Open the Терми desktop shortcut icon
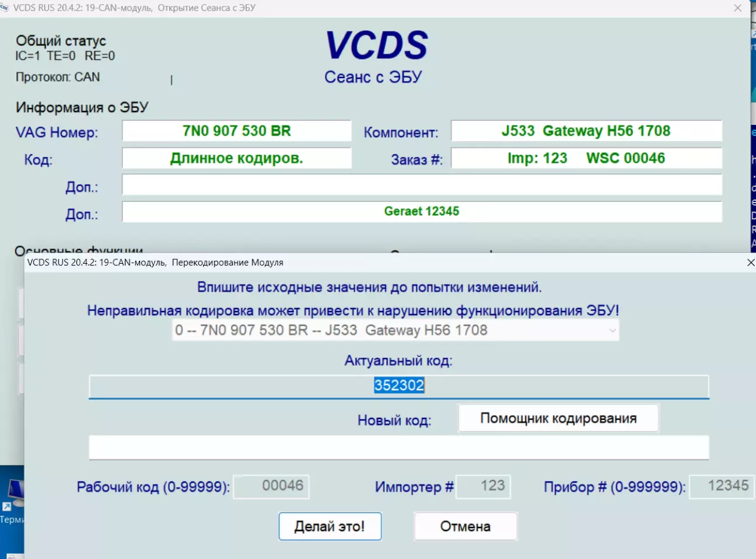756x559 pixels. (13, 496)
